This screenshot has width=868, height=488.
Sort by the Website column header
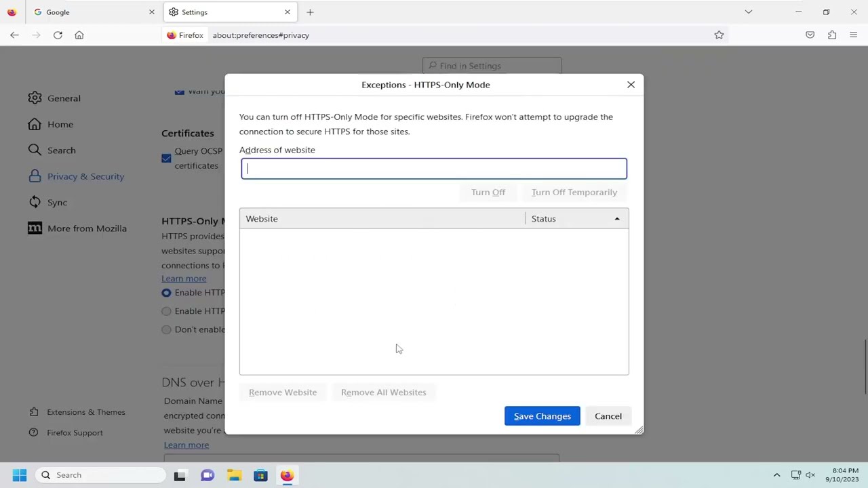[382, 219]
